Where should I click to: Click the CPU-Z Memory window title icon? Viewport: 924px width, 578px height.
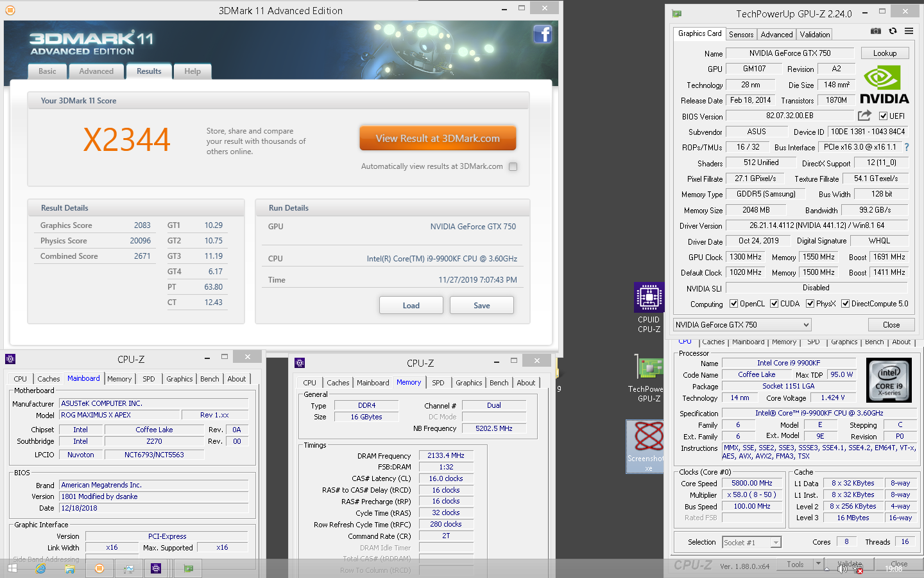(x=300, y=363)
